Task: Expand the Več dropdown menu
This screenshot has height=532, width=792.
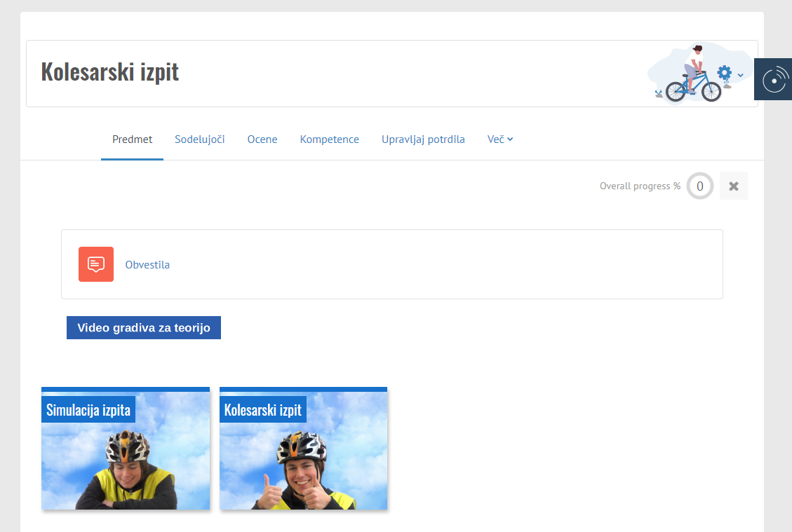Action: 500,139
